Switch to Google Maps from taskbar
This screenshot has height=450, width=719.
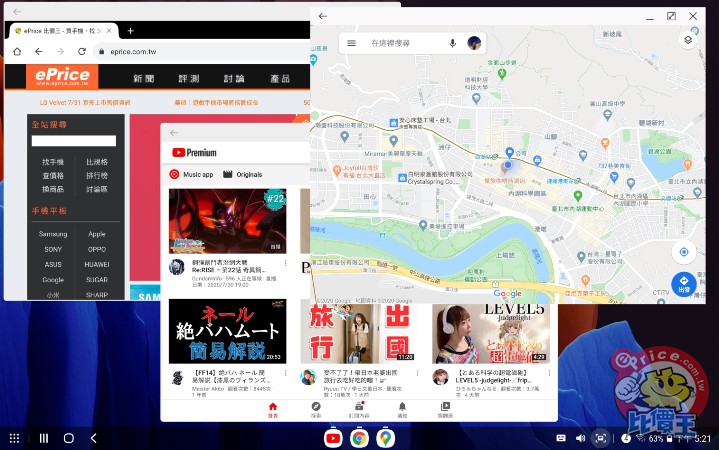(386, 438)
